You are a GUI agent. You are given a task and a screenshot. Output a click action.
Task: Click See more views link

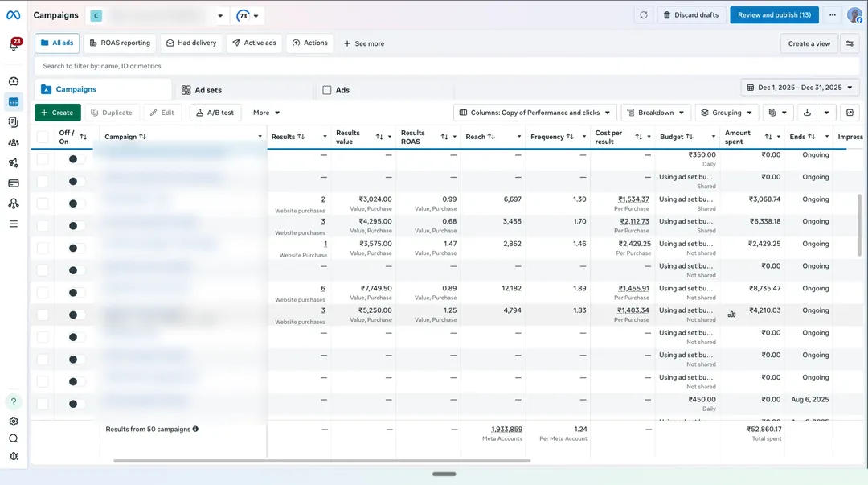(364, 43)
